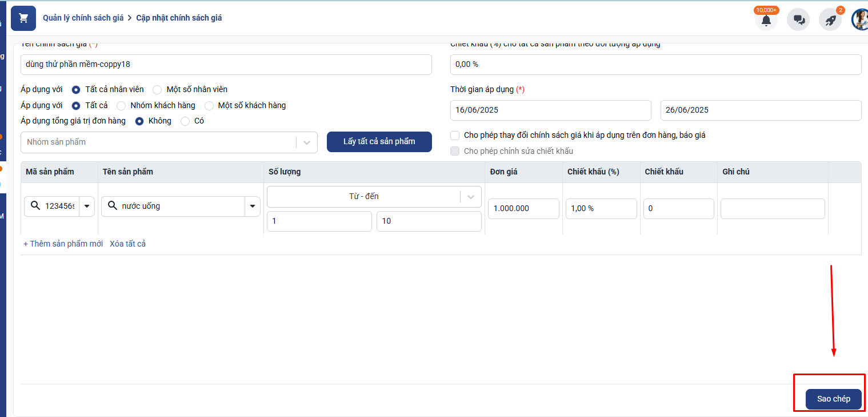Click the shopping cart module icon
The width and height of the screenshot is (868, 417).
pos(23,18)
